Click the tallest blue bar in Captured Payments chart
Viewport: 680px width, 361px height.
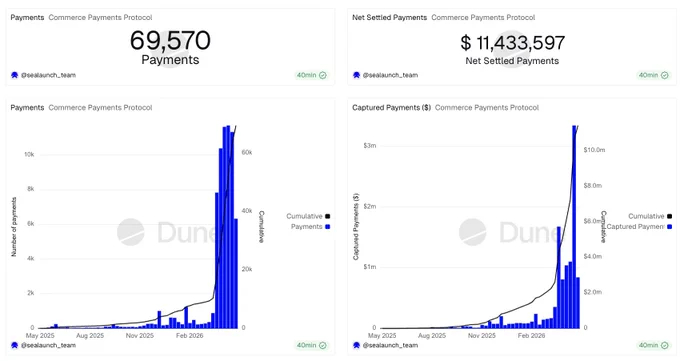tap(574, 227)
